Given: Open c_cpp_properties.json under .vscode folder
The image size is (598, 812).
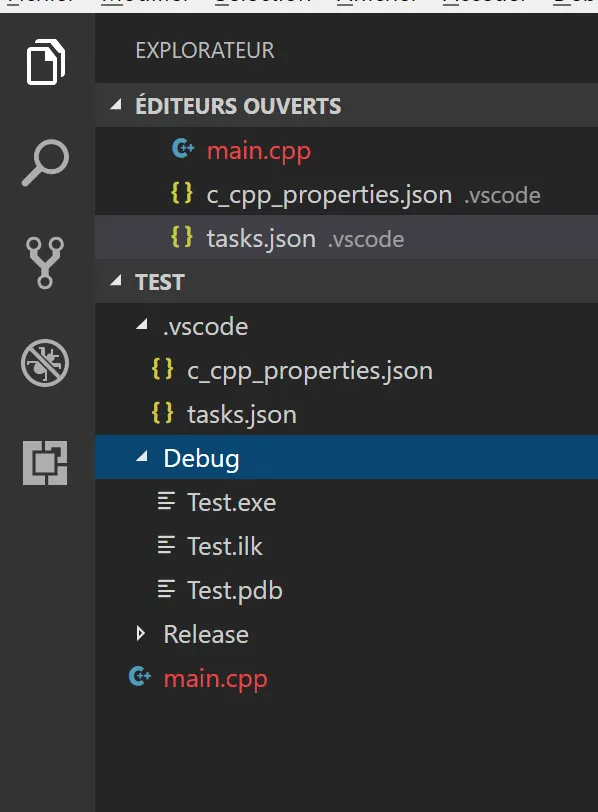Looking at the screenshot, I should pos(310,371).
